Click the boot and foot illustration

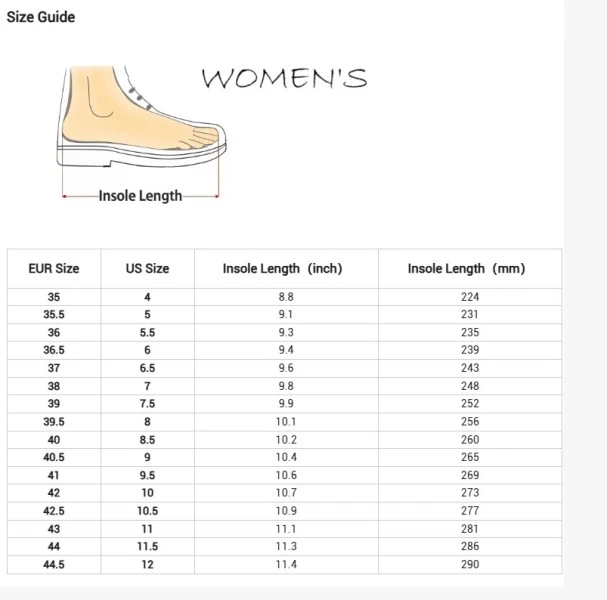(x=141, y=118)
